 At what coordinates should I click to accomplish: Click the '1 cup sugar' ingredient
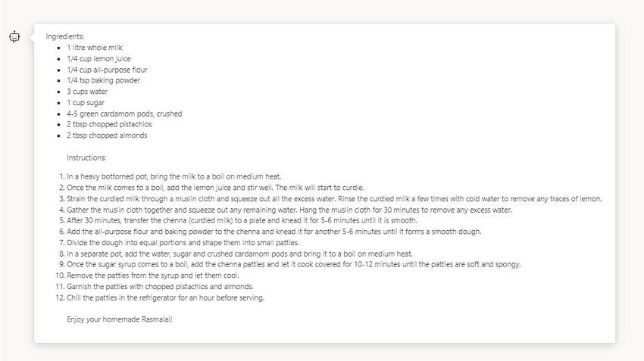pos(86,103)
